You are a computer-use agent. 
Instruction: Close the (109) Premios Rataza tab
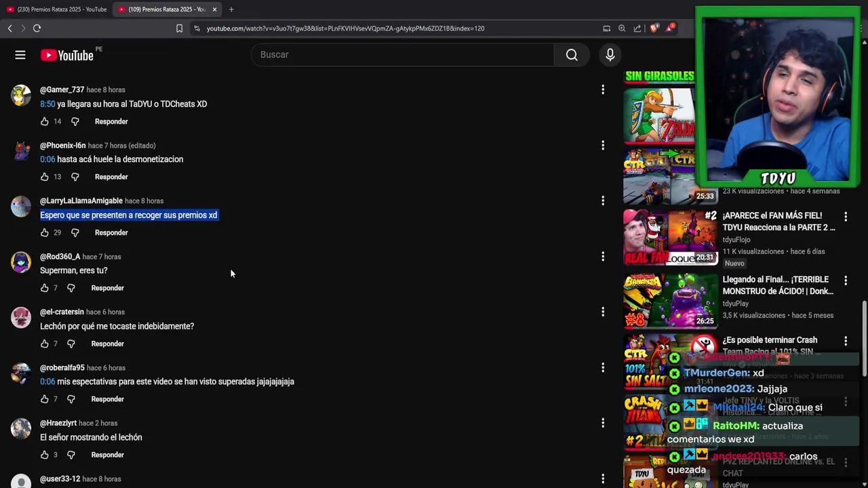pos(214,9)
